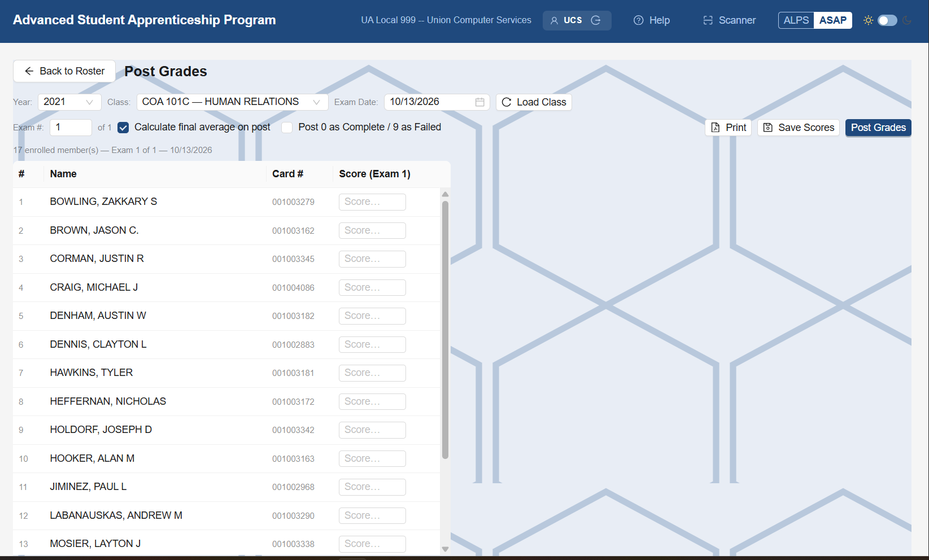The height and width of the screenshot is (560, 929).
Task: Click the document icon on Print button
Action: click(715, 128)
